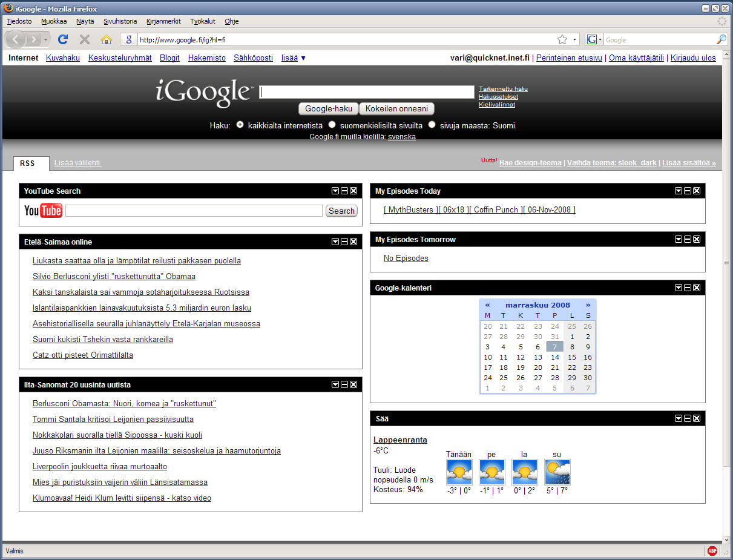This screenshot has width=733, height=560.
Task: Minimize the Sää weather gadget
Action: (x=688, y=418)
